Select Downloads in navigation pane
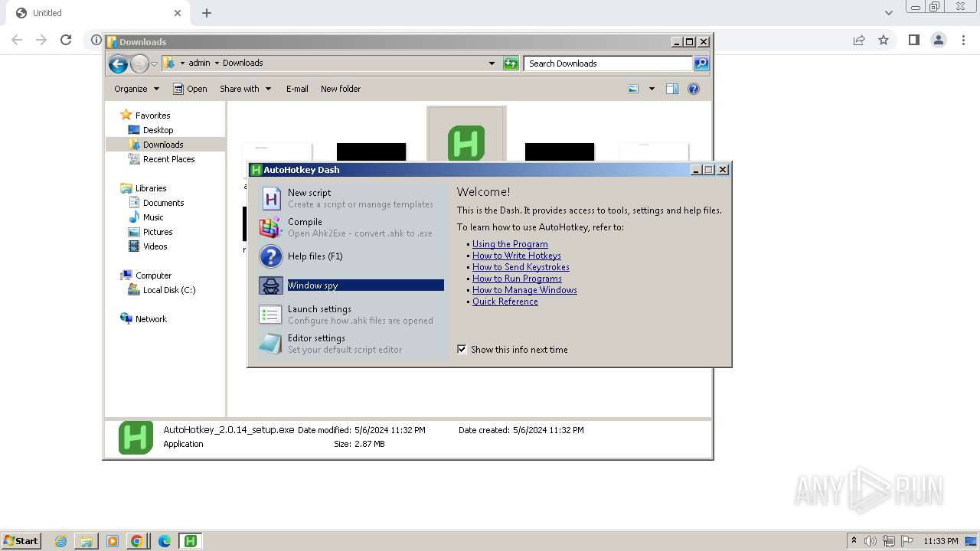This screenshot has height=551, width=980. point(162,145)
